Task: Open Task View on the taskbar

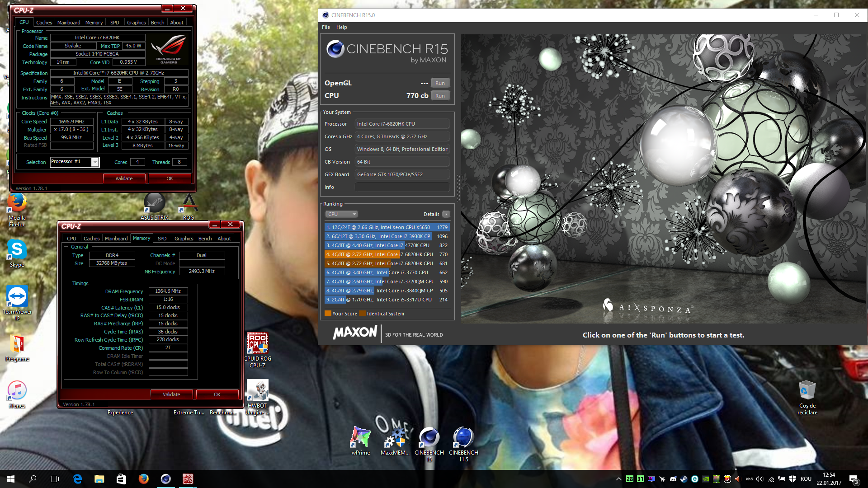Action: [x=54, y=479]
